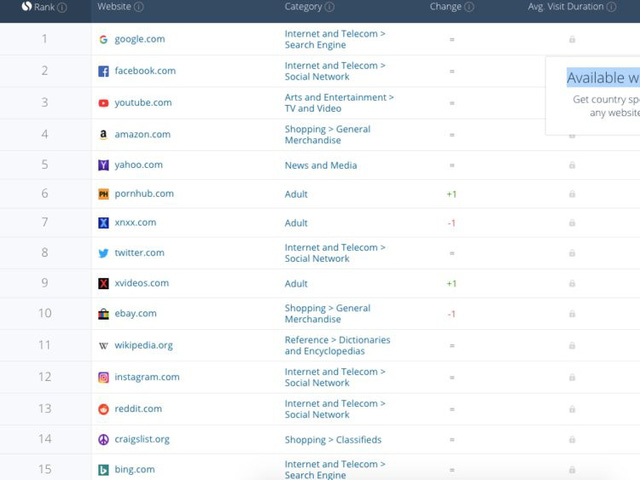Click the Yahoo favicon icon
Screen dimensions: 640x480
tap(103, 165)
